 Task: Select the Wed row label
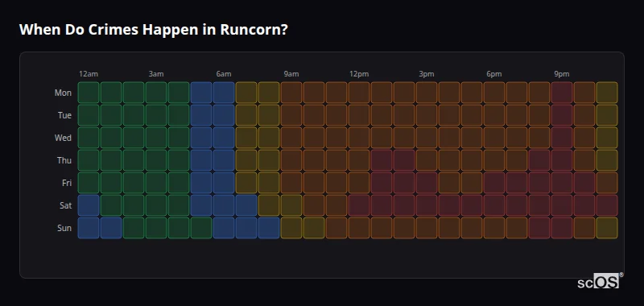[63, 138]
